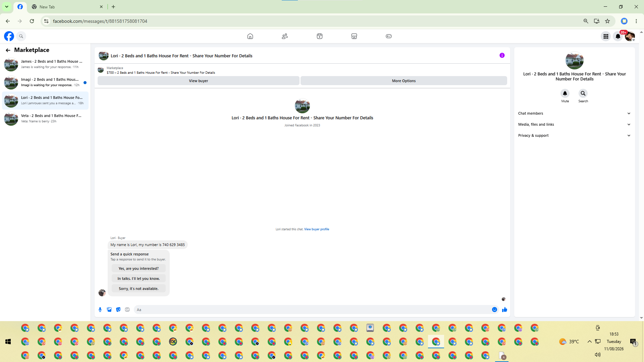This screenshot has width=644, height=362.
Task: Open the Facebook menu grid icon
Action: (606, 36)
